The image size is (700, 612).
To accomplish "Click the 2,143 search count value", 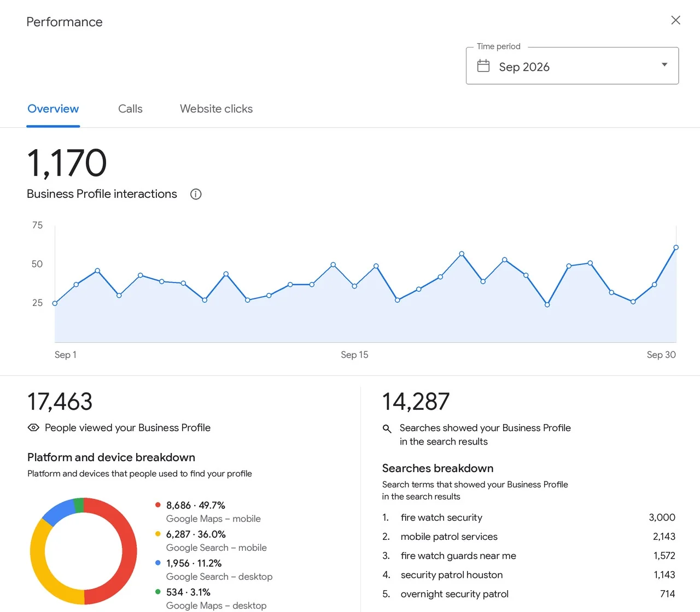I will coord(664,537).
